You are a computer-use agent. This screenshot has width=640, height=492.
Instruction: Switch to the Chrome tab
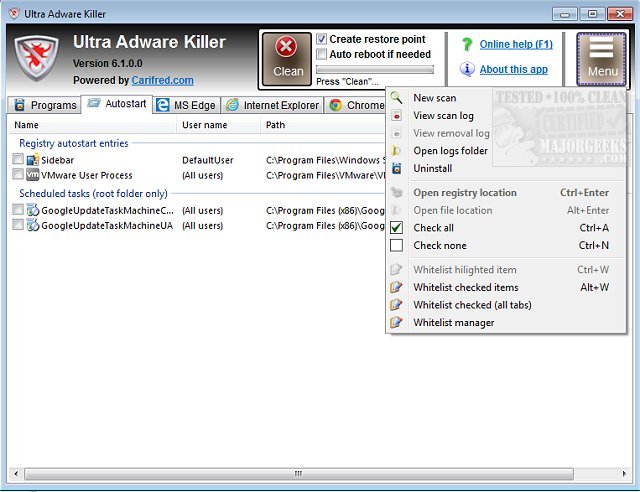(x=356, y=105)
